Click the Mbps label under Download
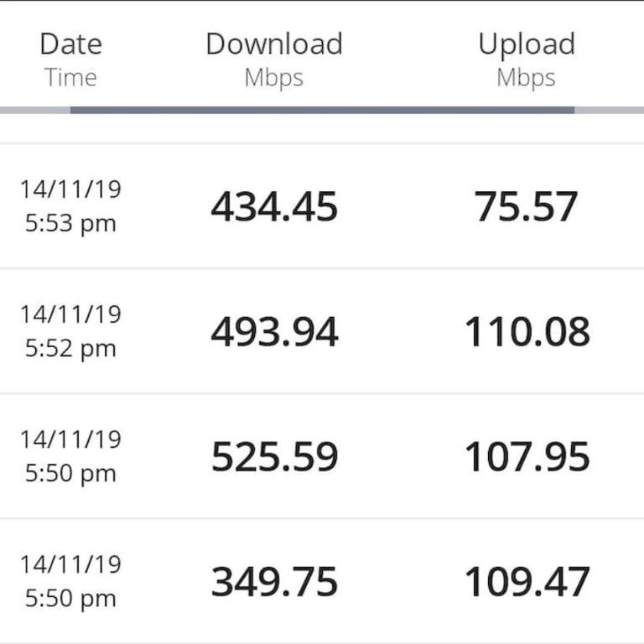The width and height of the screenshot is (644, 644). tap(274, 78)
